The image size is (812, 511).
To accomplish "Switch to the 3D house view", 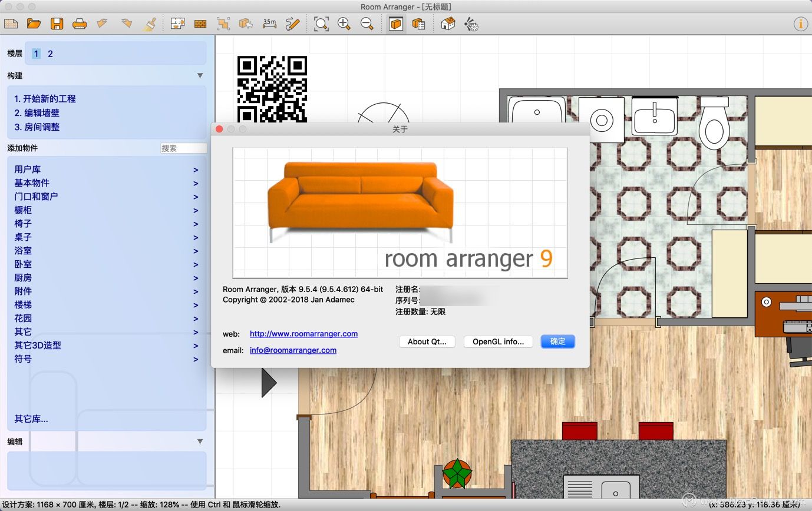I will coord(448,24).
